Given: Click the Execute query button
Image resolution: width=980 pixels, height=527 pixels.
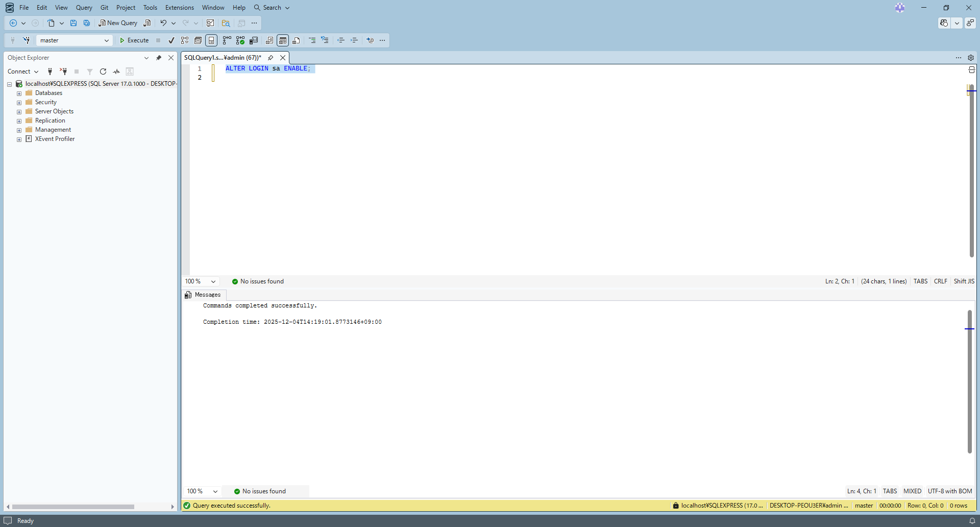Looking at the screenshot, I should point(134,40).
